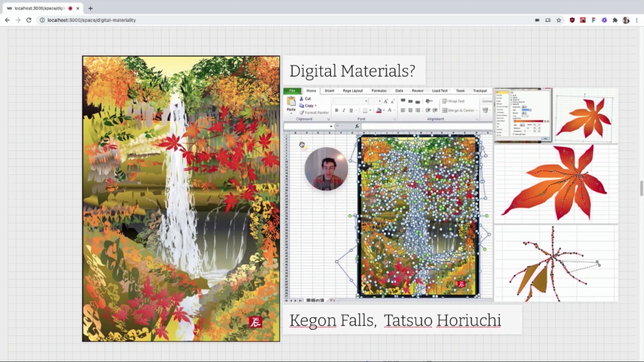Switch to the Insert ribbon tab
The image size is (644, 362).
coord(330,91)
